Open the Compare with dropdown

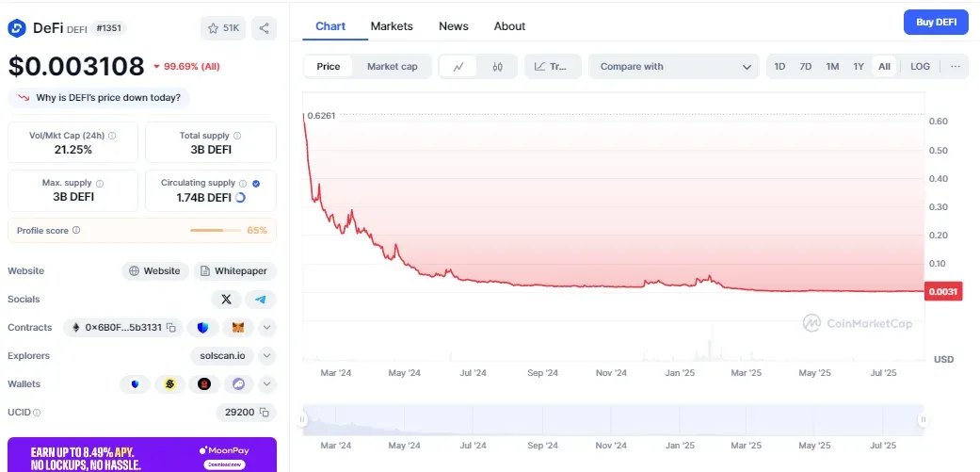(x=674, y=67)
